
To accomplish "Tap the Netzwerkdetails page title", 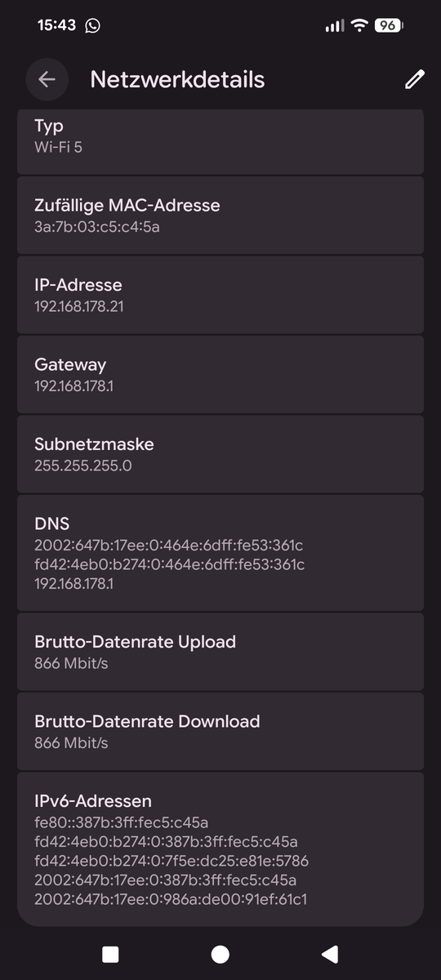I will [177, 79].
